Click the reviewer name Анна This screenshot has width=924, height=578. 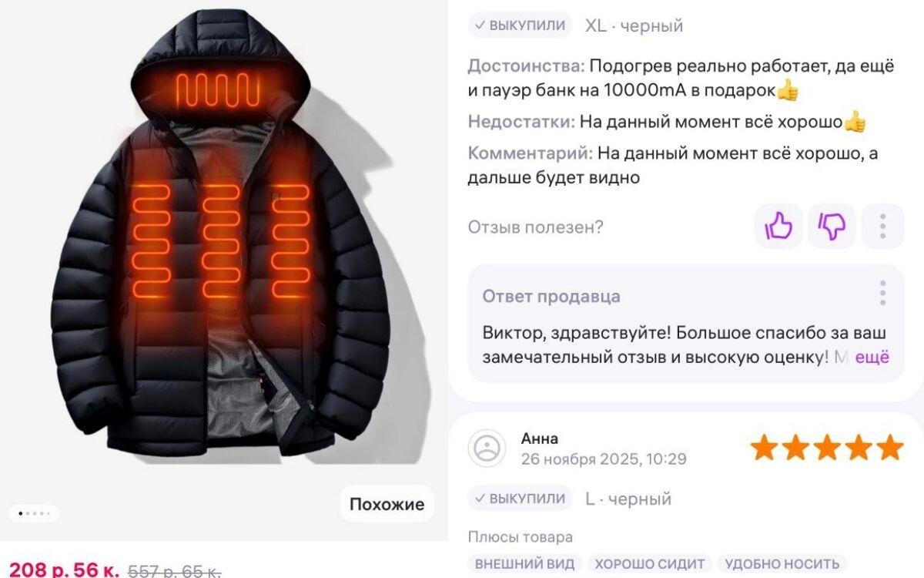[x=540, y=439]
